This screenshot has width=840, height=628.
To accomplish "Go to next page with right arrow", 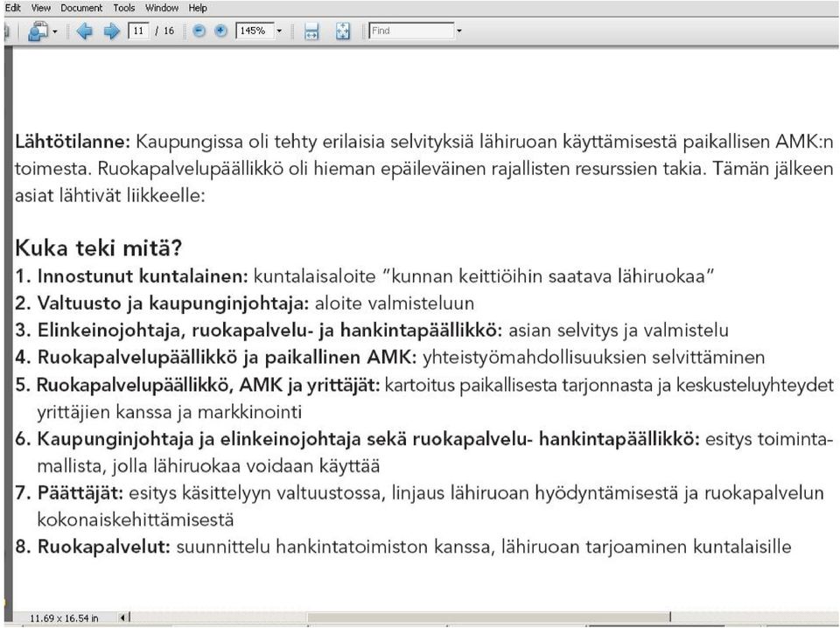I will click(x=111, y=31).
